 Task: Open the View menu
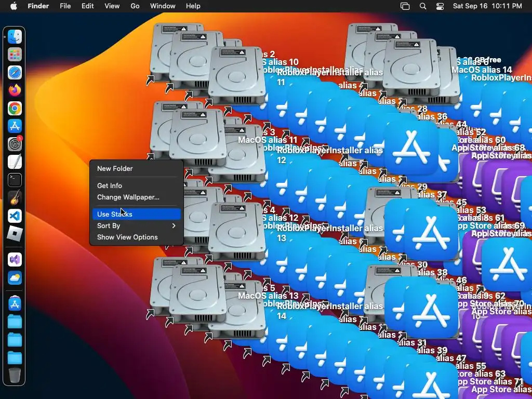coord(112,6)
